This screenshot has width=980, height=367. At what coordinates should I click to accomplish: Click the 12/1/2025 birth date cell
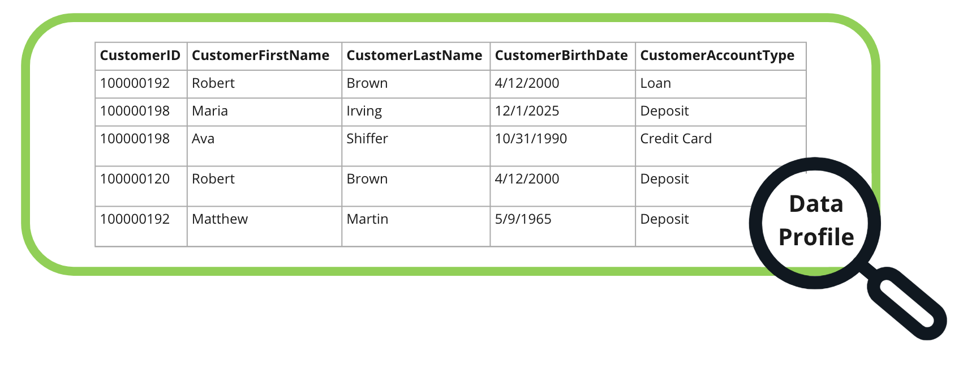pyautogui.click(x=562, y=112)
